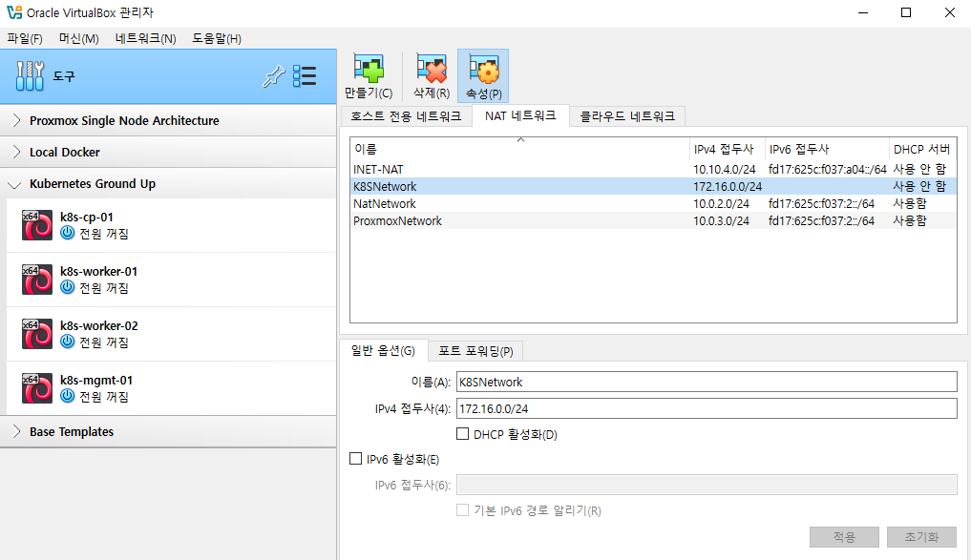This screenshot has width=971, height=560.
Task: Select the NatNetwork network row
Action: (653, 203)
